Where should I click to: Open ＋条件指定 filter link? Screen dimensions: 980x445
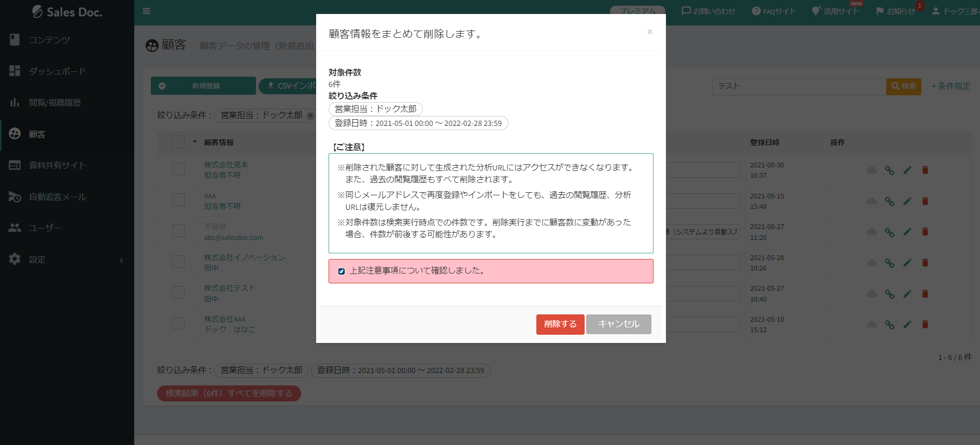point(950,87)
